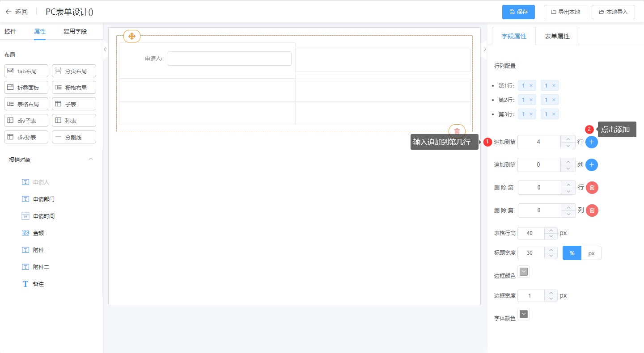Select the tab布局 layout control
The image size is (644, 353).
[x=26, y=71]
